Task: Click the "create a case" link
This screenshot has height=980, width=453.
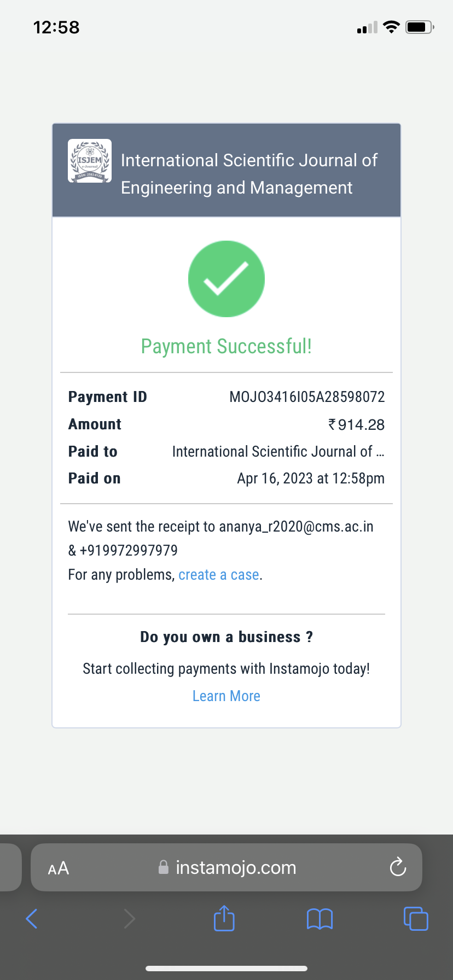Action: 219,575
